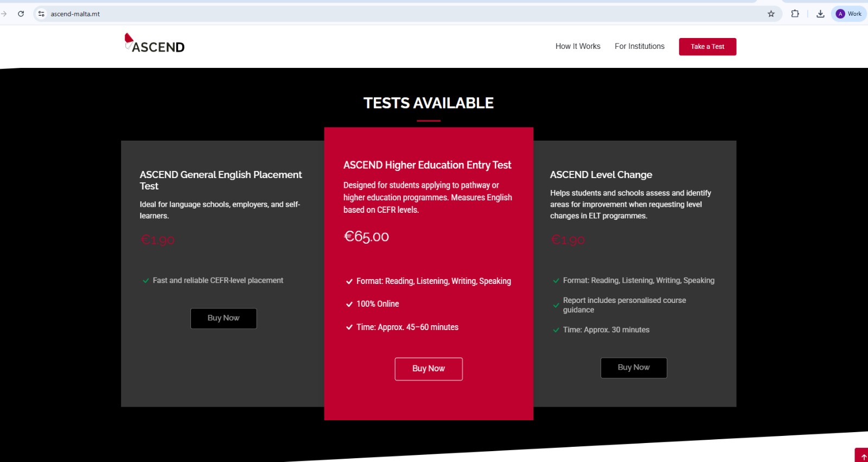The width and height of the screenshot is (868, 462).
Task: Click the browser forward arrow
Action: coord(4,14)
